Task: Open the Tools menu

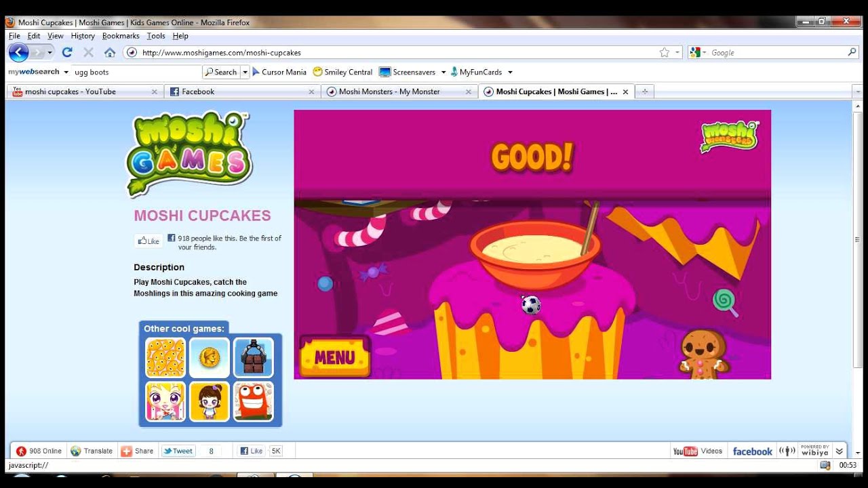Action: (156, 36)
